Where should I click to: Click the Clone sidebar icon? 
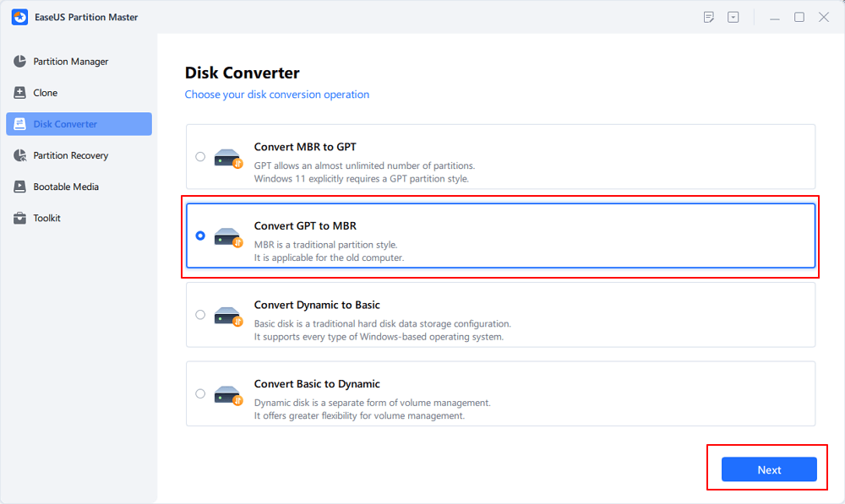tap(19, 93)
